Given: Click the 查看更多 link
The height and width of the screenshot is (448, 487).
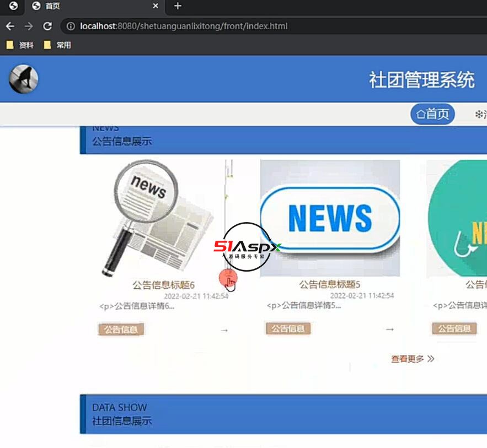Looking at the screenshot, I should pos(407,359).
